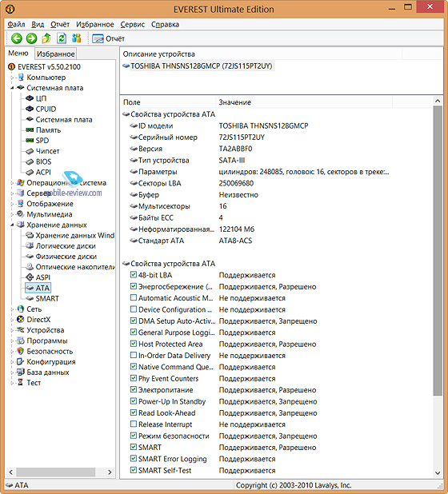Click the BIOS chip icon
The image size is (448, 494).
click(x=30, y=161)
